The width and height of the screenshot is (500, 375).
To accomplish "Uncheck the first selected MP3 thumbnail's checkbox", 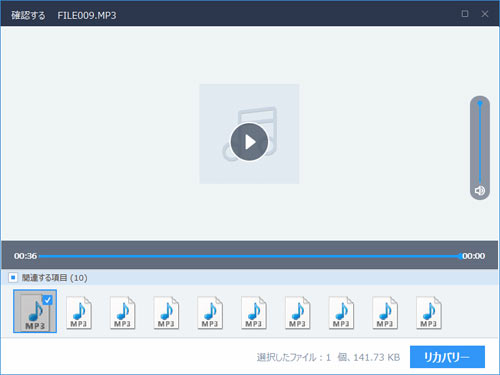I will click(48, 300).
